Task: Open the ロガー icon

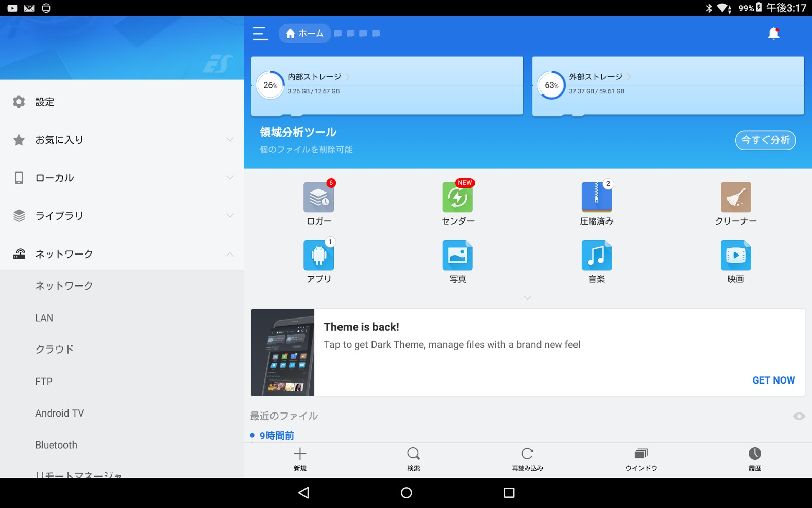Action: point(319,197)
